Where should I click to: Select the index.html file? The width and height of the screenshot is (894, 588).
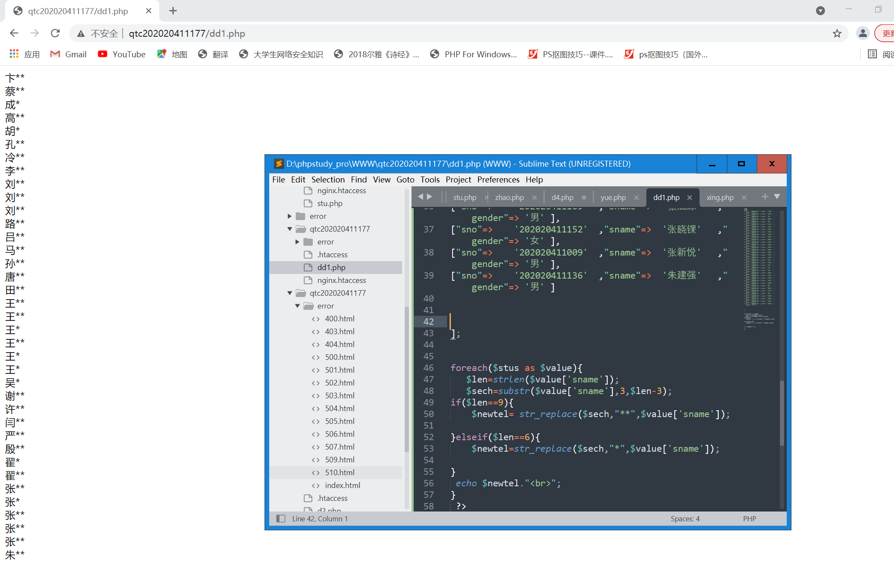coord(343,485)
